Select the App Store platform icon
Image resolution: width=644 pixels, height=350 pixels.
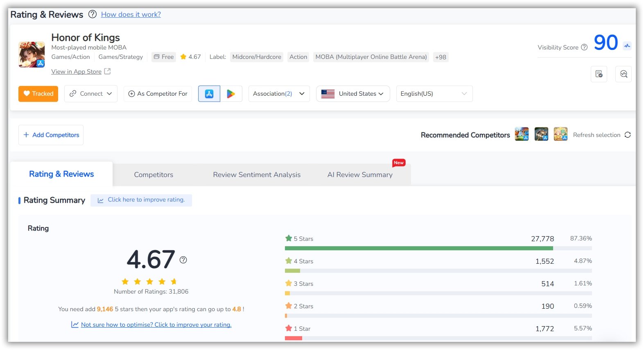tap(209, 94)
